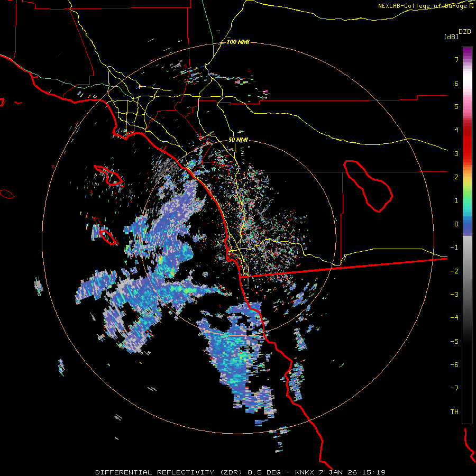Screen dimensions: 476x476
Task: Click the -2 value on the color scale
Action: (x=454, y=271)
